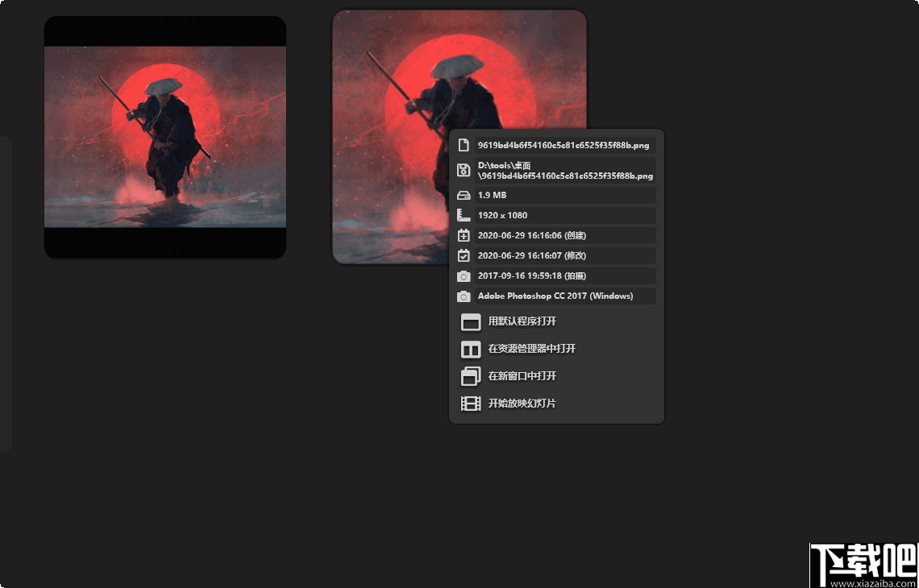The image size is (919, 588).
Task: Click the document icon beside the PNG filename
Action: tap(464, 145)
